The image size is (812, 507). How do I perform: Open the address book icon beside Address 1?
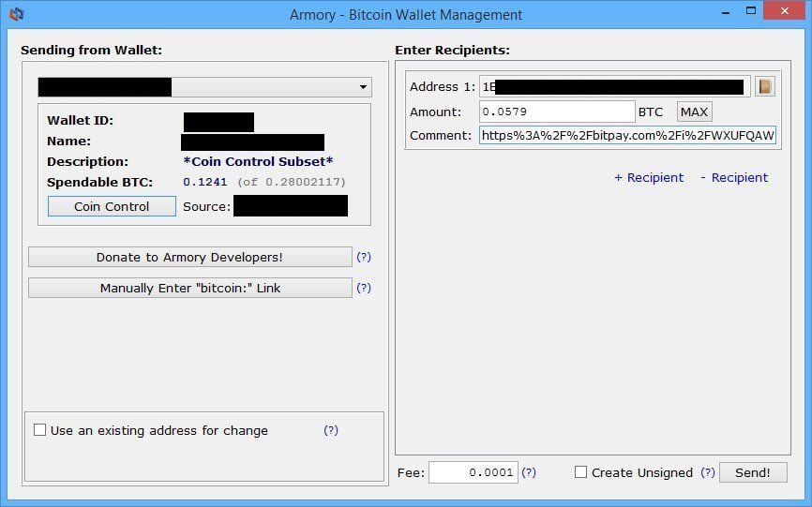pos(764,86)
